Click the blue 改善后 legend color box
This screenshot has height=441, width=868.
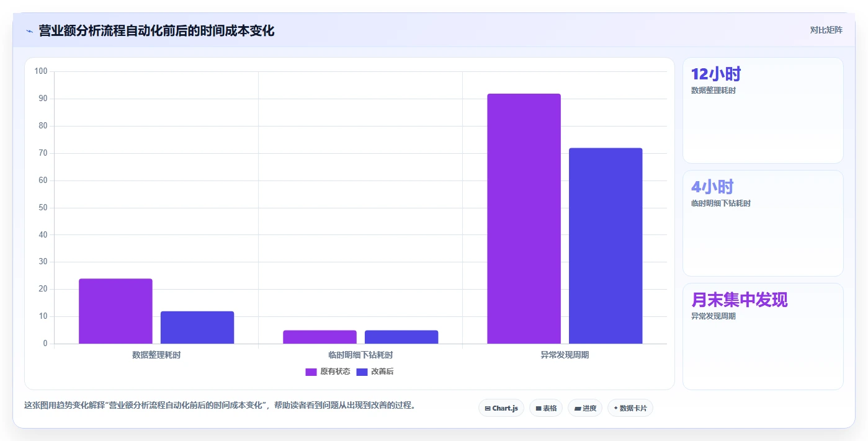[362, 372]
